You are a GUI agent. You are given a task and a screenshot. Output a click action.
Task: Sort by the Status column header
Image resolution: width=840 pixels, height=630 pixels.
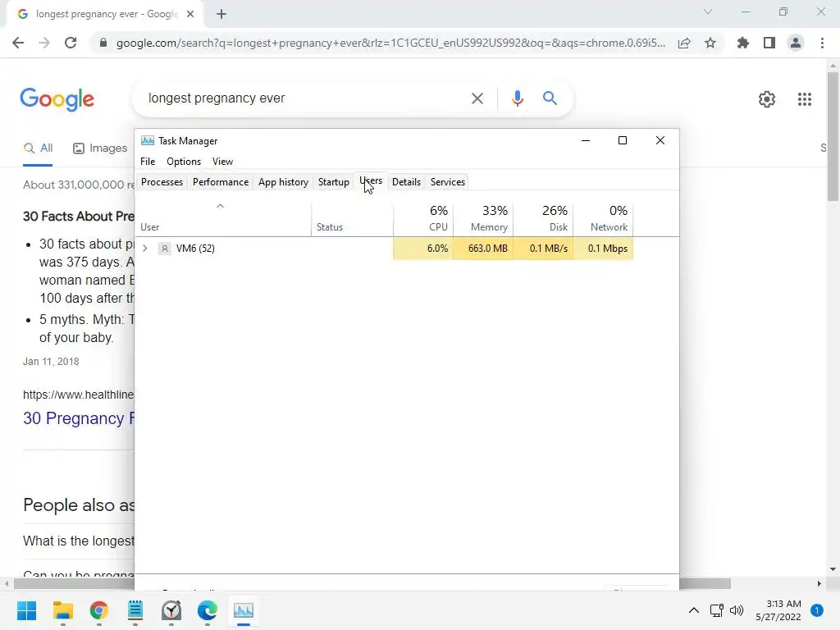(352, 219)
